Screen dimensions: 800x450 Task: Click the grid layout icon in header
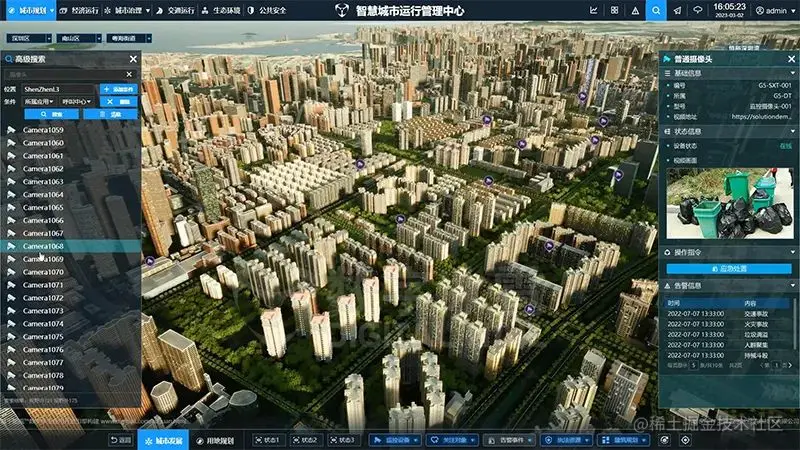point(614,10)
